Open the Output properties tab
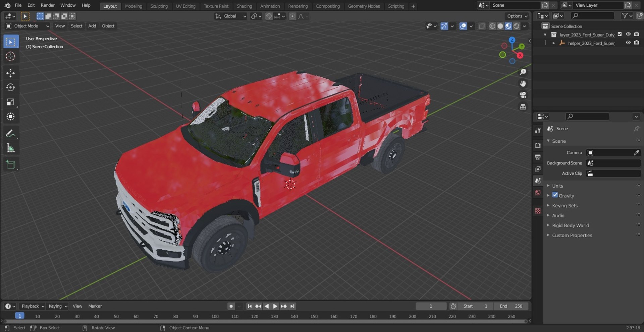 pos(538,157)
